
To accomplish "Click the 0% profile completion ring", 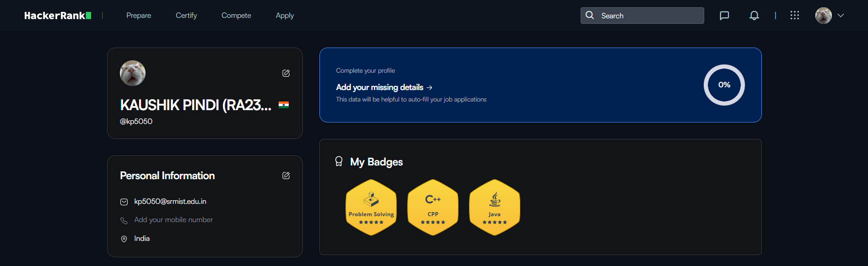I will pos(724,85).
